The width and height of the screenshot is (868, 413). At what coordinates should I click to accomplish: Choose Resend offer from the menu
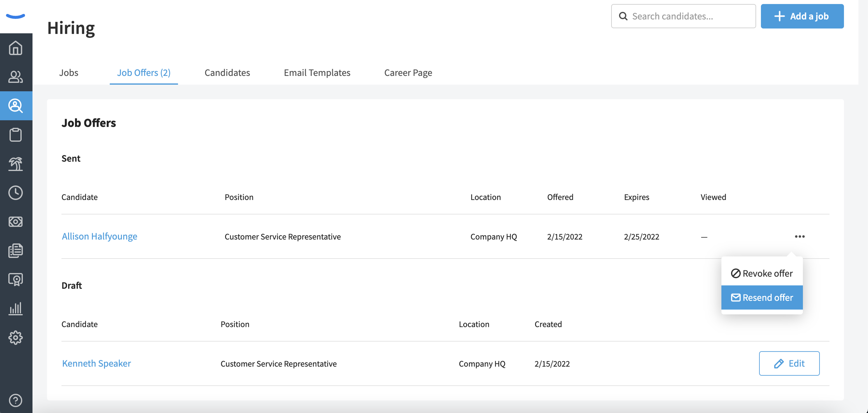pyautogui.click(x=762, y=297)
